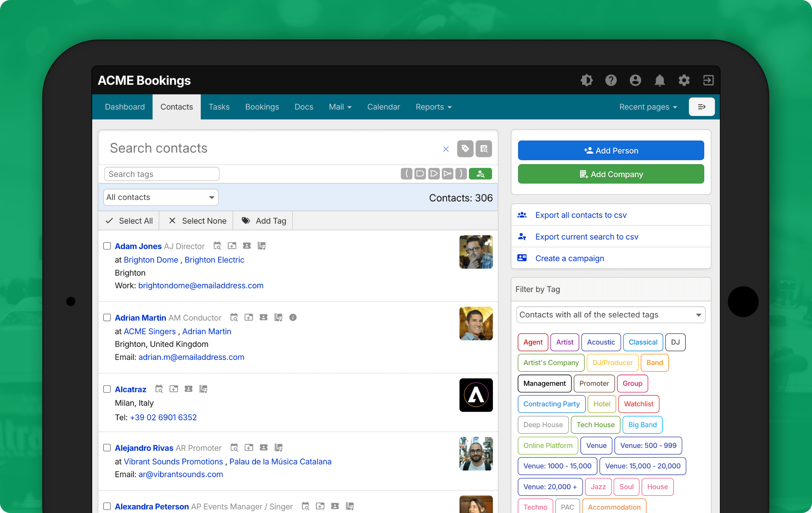
Task: Open Adrian Martin's contact card
Action: 264,317
